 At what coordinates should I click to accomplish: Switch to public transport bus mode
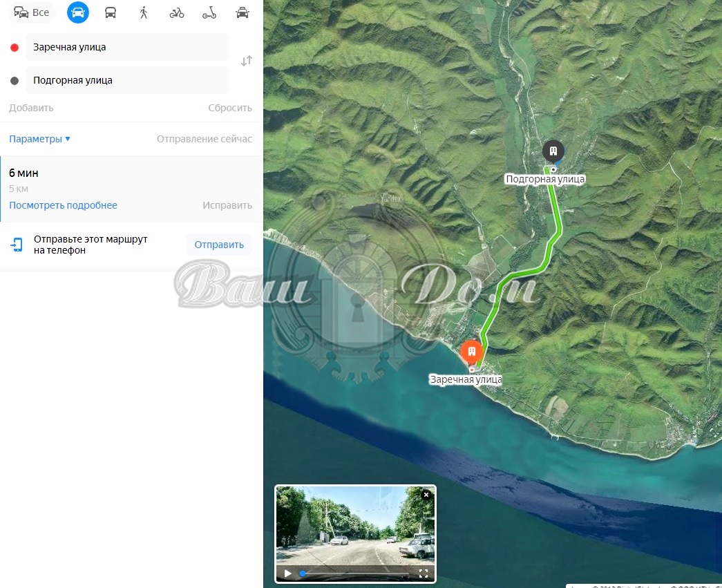pos(111,12)
